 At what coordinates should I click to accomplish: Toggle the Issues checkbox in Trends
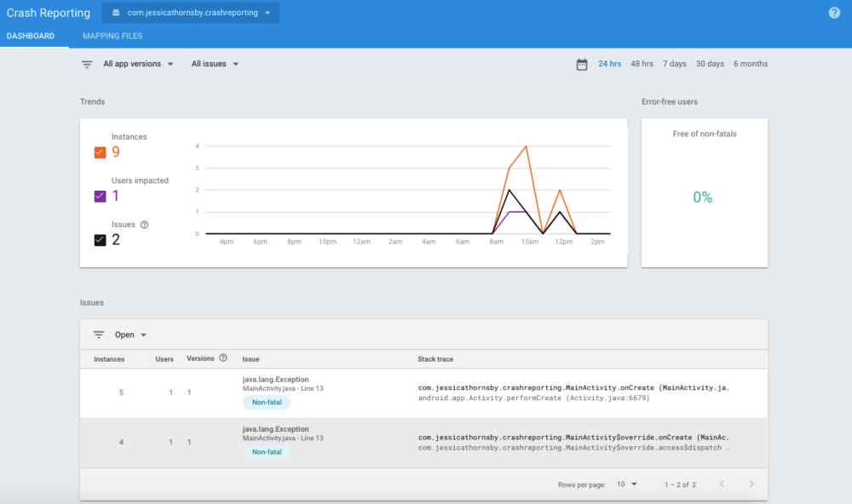100,239
